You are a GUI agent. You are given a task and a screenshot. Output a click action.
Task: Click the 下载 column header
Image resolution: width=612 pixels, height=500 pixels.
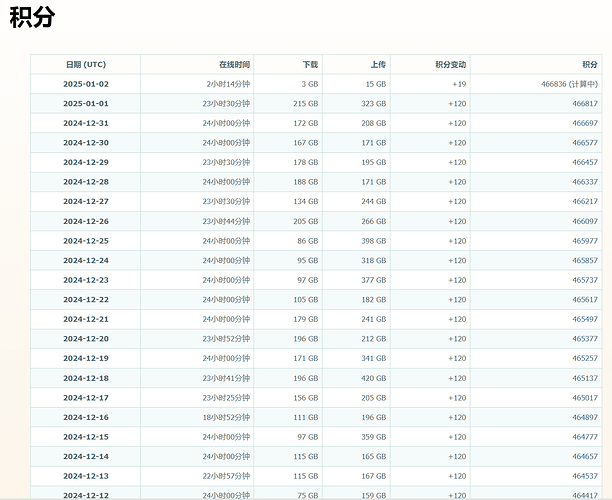310,64
